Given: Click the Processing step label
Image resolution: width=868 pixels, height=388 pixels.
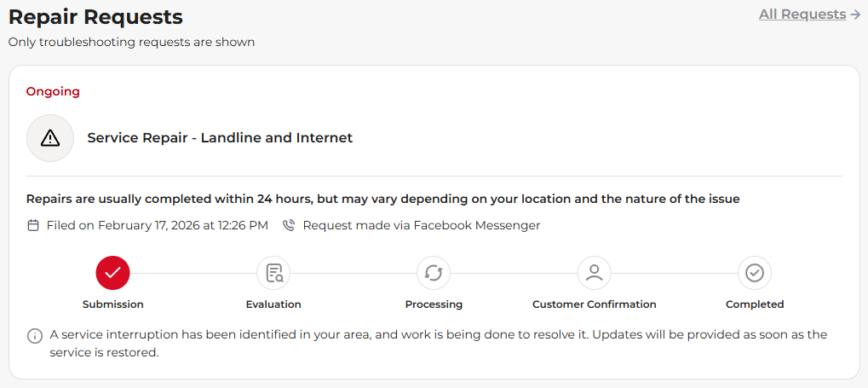Looking at the screenshot, I should tap(434, 304).
